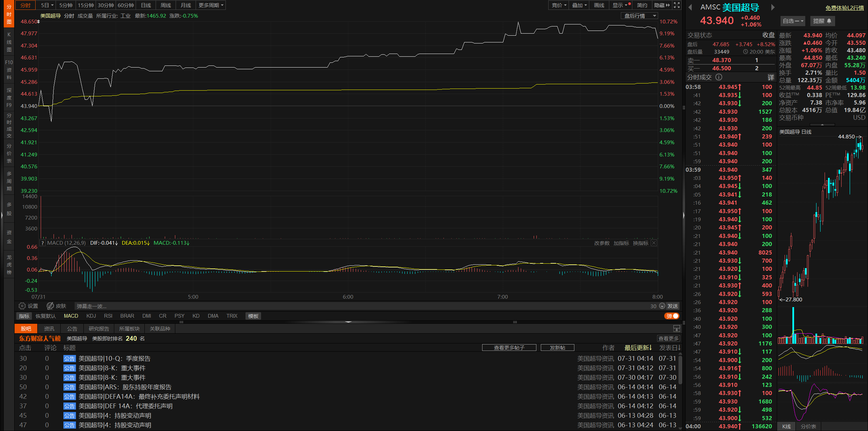
Task: Click the collapse panel icon in 股吧 section
Action: (x=676, y=329)
